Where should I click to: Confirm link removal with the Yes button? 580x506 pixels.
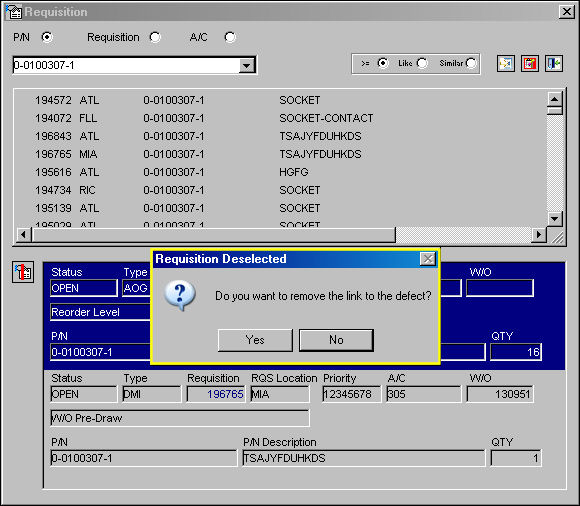[255, 340]
